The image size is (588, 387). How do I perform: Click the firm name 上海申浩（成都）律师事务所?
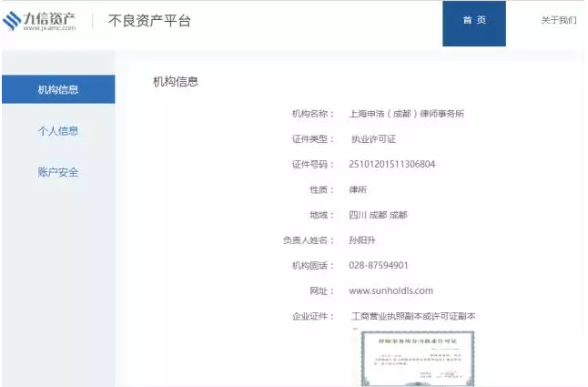pos(407,114)
